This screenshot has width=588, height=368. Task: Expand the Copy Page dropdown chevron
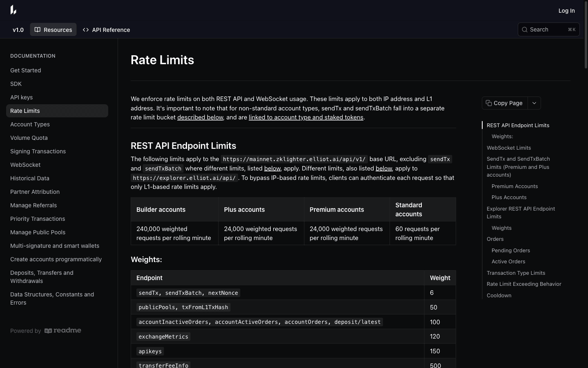point(534,103)
